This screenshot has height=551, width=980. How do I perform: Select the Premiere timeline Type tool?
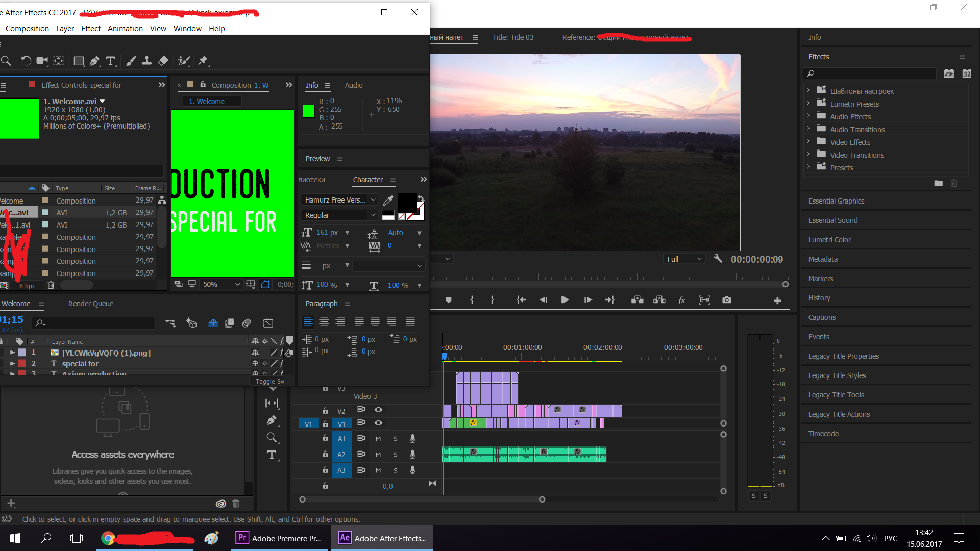[272, 455]
